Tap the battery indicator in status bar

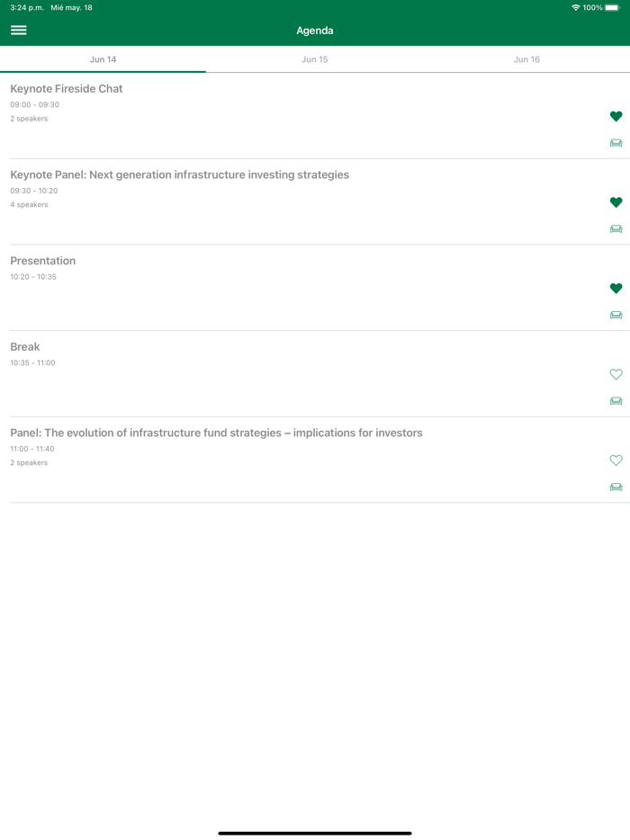click(x=612, y=7)
